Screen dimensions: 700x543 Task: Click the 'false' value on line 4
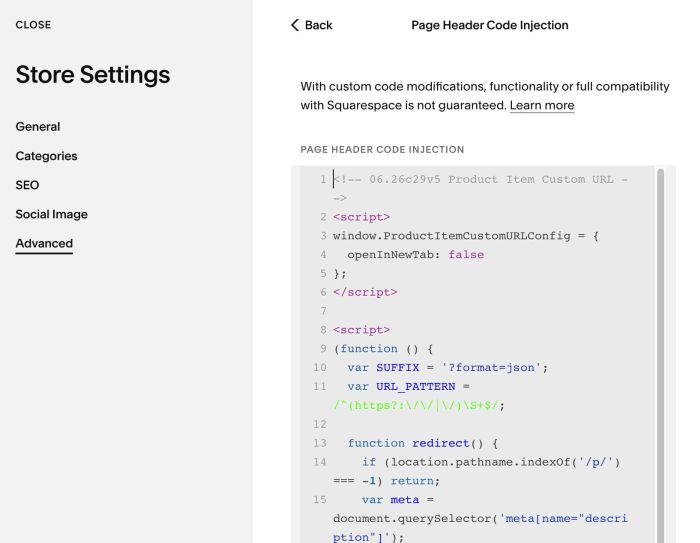pos(466,255)
